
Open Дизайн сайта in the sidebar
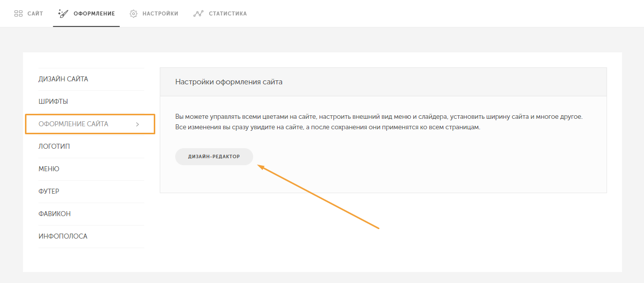click(x=63, y=79)
